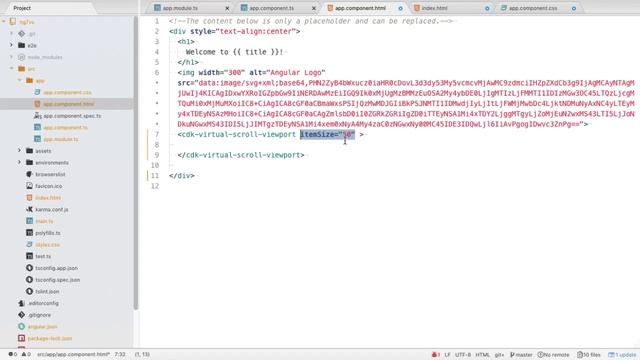Image resolution: width=640 pixels, height=360 pixels.
Task: Open the index.html editor tab
Action: click(x=435, y=8)
